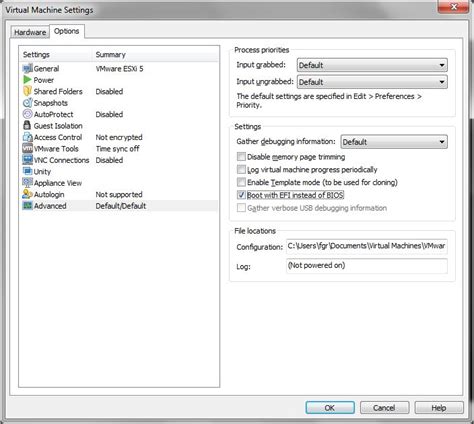Click the Settings column header
Screen dimensions: 474x424
[36, 54]
